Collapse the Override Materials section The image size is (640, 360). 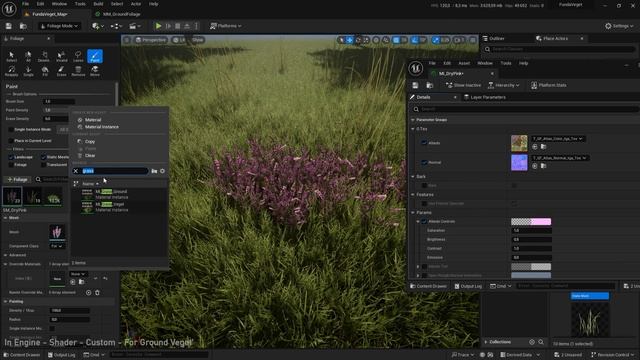point(5,264)
